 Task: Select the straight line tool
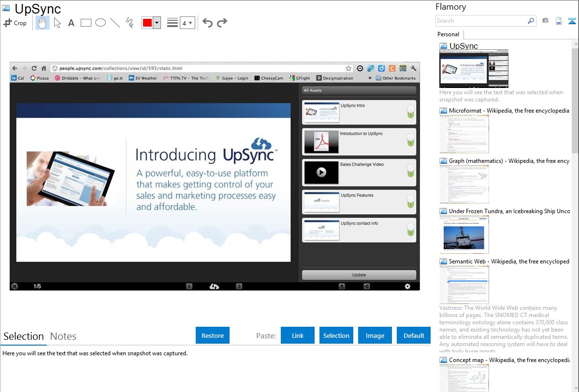[x=115, y=23]
